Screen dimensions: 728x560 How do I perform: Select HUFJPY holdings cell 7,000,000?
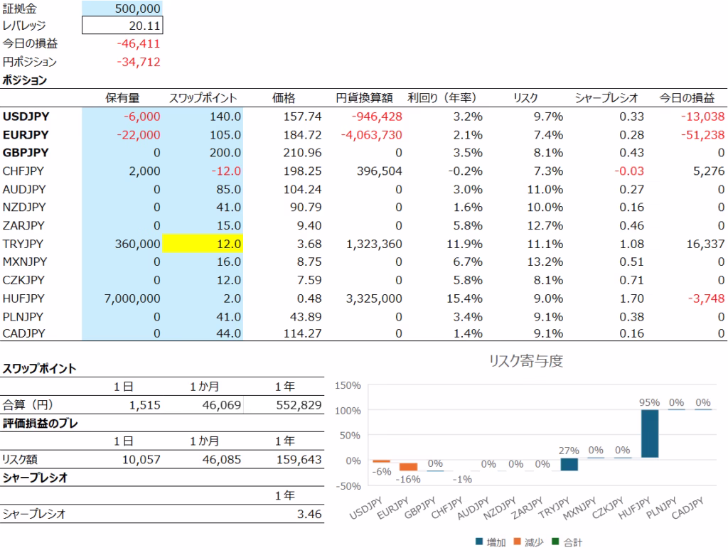[122, 298]
